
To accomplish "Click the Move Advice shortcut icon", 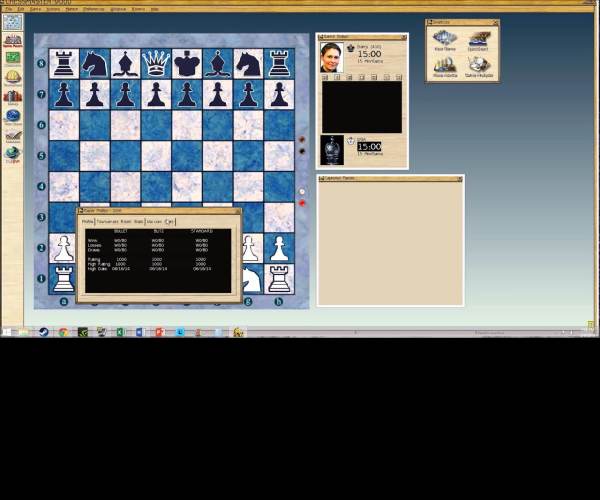I will coord(445,67).
